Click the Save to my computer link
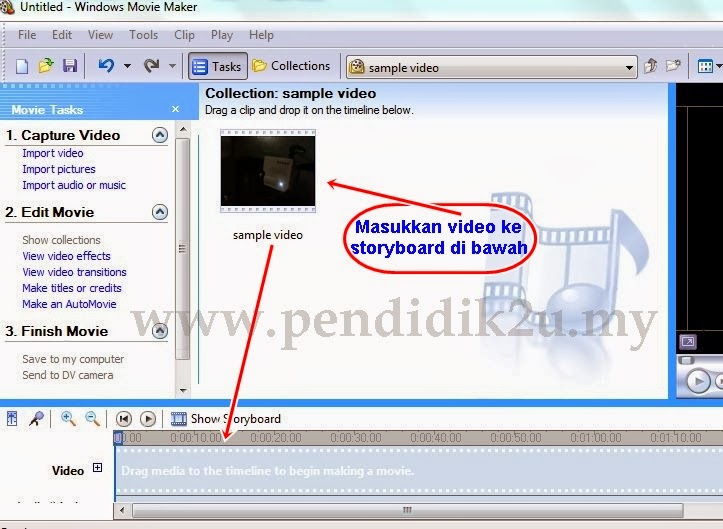Viewport: 723px width, 529px height. (x=73, y=359)
